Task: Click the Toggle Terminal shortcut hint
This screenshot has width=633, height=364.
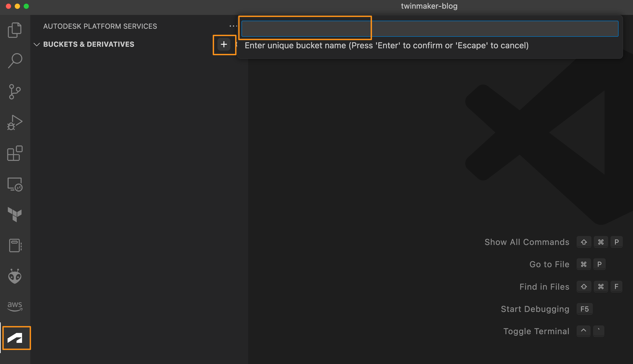Action: point(536,331)
